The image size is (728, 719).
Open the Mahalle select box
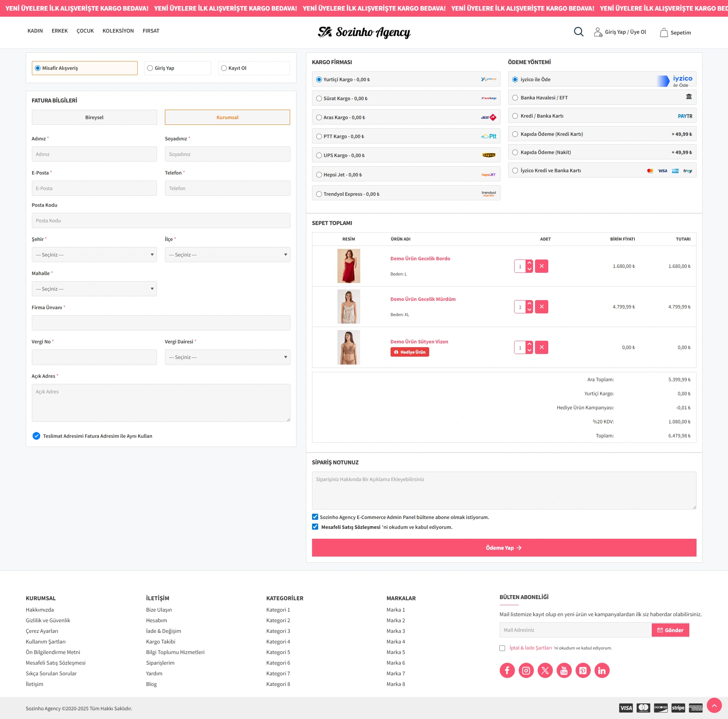[x=94, y=289]
